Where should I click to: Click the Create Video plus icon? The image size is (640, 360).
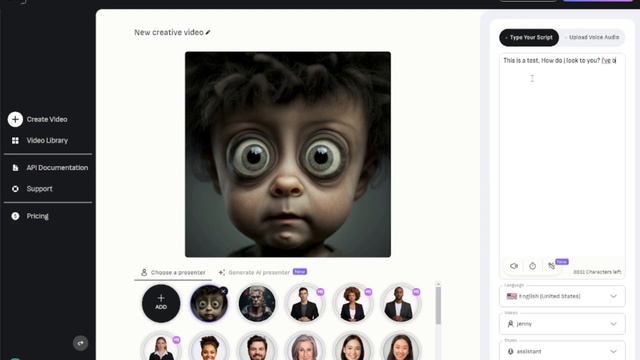click(15, 119)
